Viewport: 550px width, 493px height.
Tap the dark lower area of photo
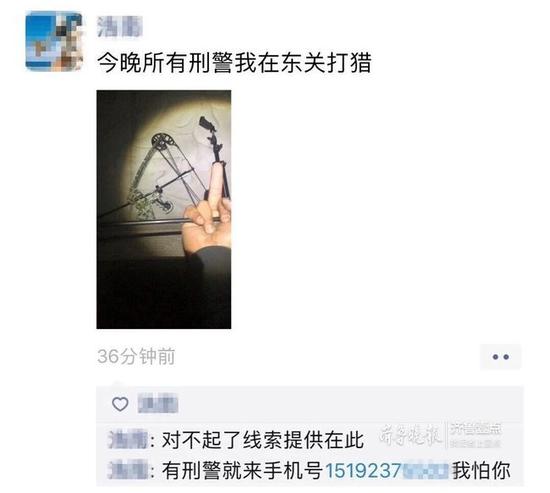tap(164, 295)
